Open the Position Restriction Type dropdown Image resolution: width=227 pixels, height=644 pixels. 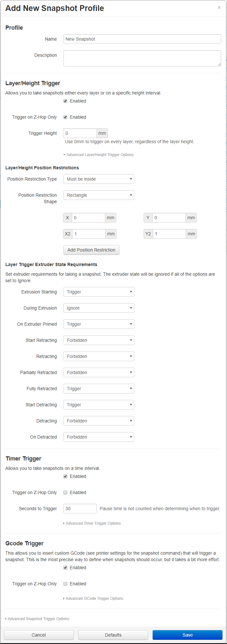[x=99, y=179]
